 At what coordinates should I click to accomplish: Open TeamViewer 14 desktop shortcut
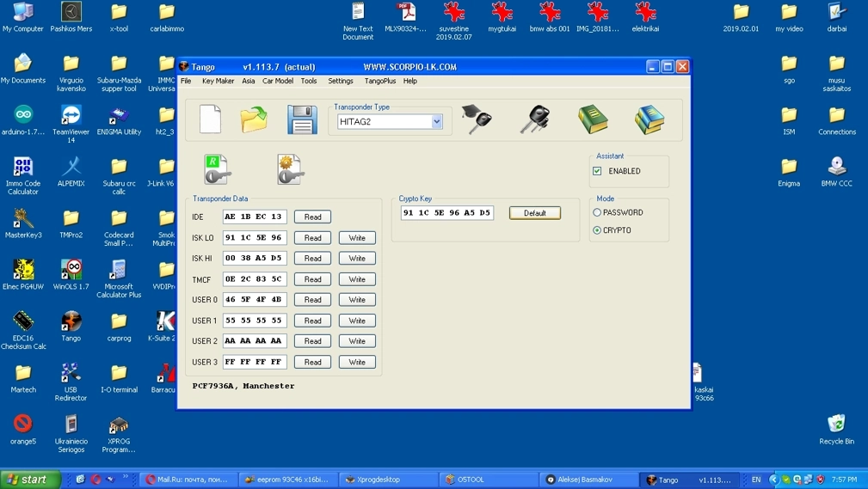click(71, 125)
